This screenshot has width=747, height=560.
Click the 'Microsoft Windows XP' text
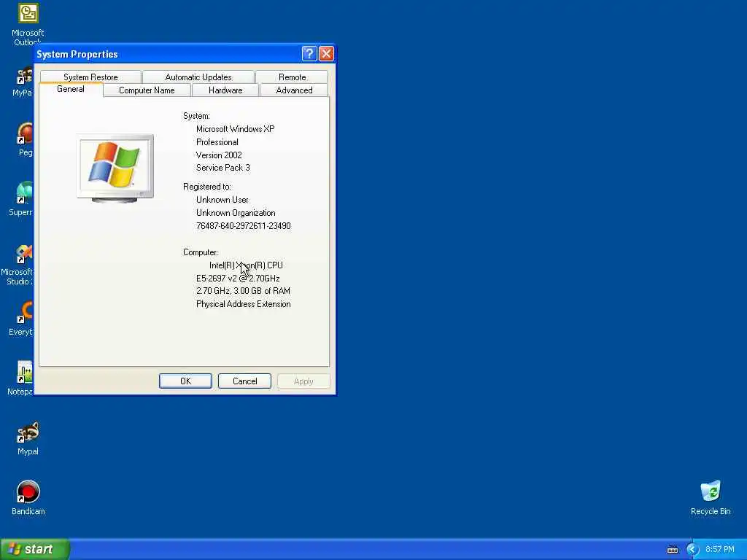coord(236,129)
